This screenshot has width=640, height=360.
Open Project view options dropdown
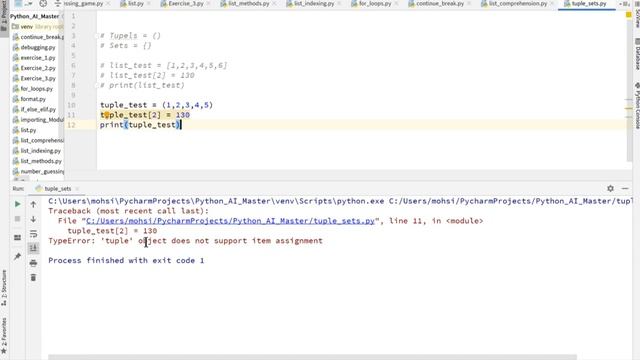click(x=29, y=4)
